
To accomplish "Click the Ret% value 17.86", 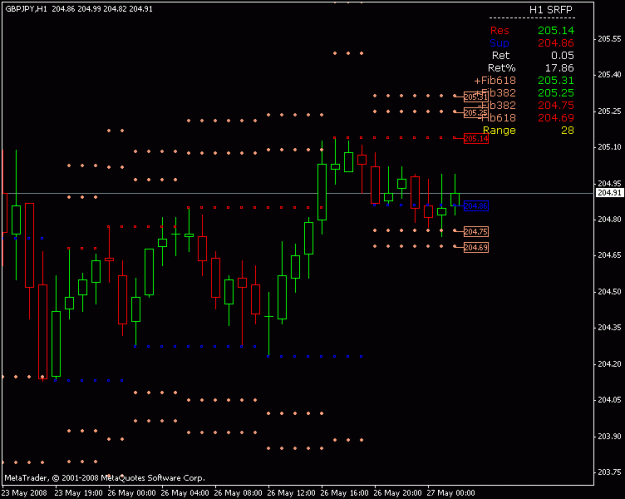I will pos(560,68).
